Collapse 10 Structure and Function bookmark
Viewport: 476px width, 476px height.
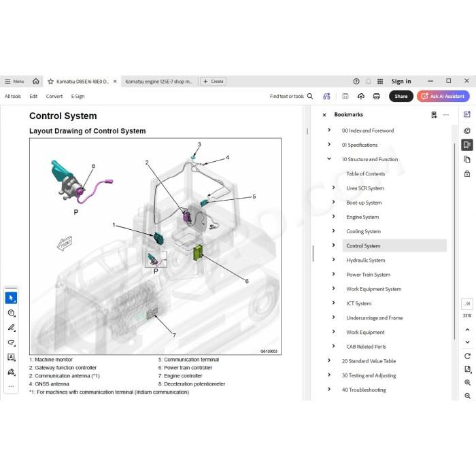click(329, 158)
